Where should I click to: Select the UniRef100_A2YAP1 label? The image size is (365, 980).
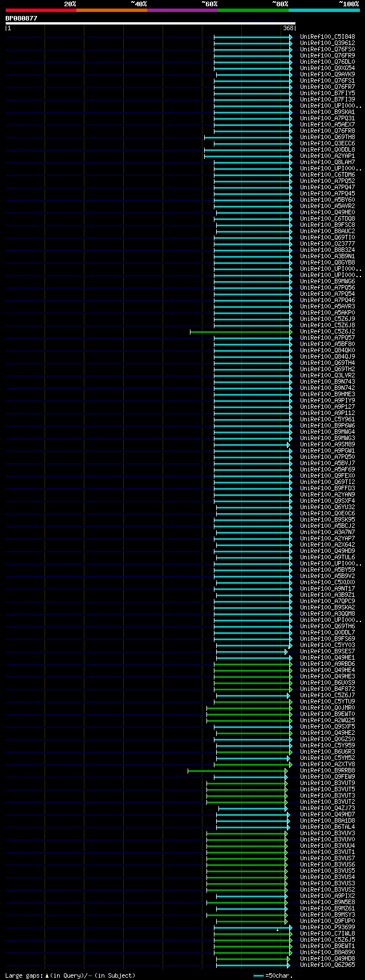click(x=327, y=156)
